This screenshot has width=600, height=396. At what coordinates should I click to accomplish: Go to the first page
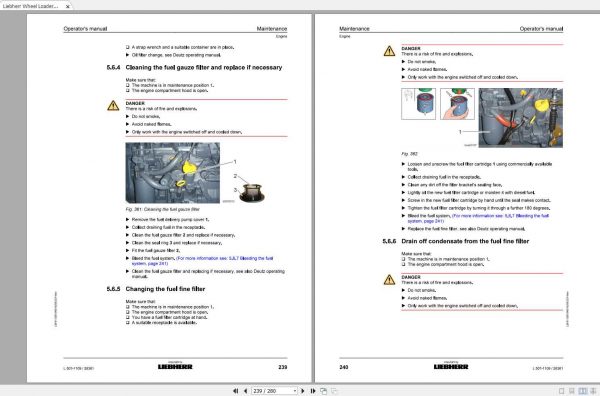(235, 391)
